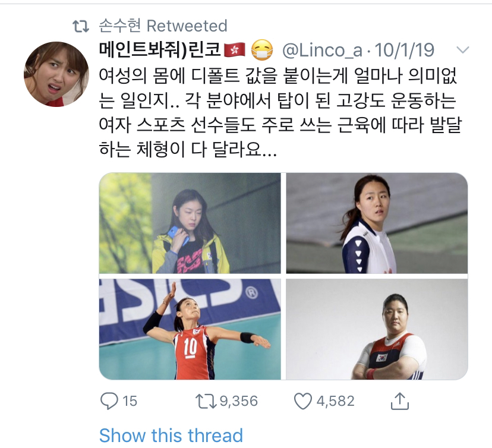Open the reply speech bubble icon
Image resolution: width=492 pixels, height=448 pixels.
[109, 401]
